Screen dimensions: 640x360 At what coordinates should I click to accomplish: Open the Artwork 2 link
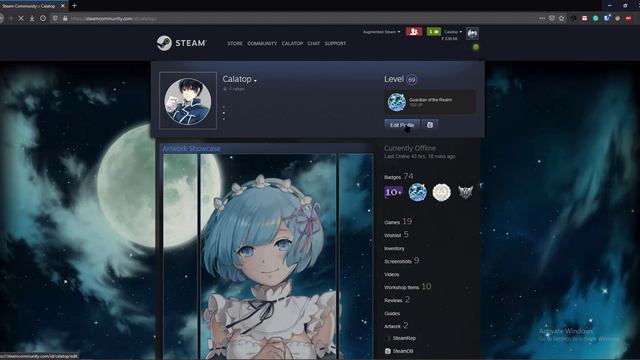396,326
